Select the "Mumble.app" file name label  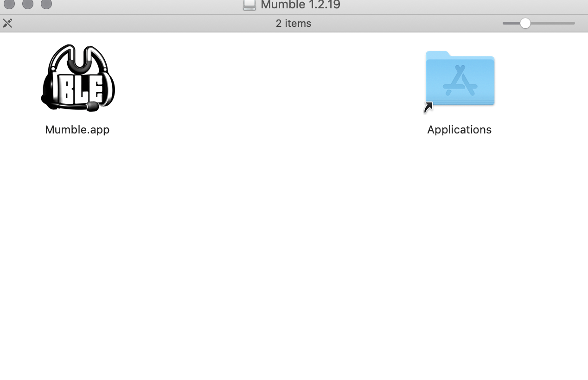coord(77,130)
